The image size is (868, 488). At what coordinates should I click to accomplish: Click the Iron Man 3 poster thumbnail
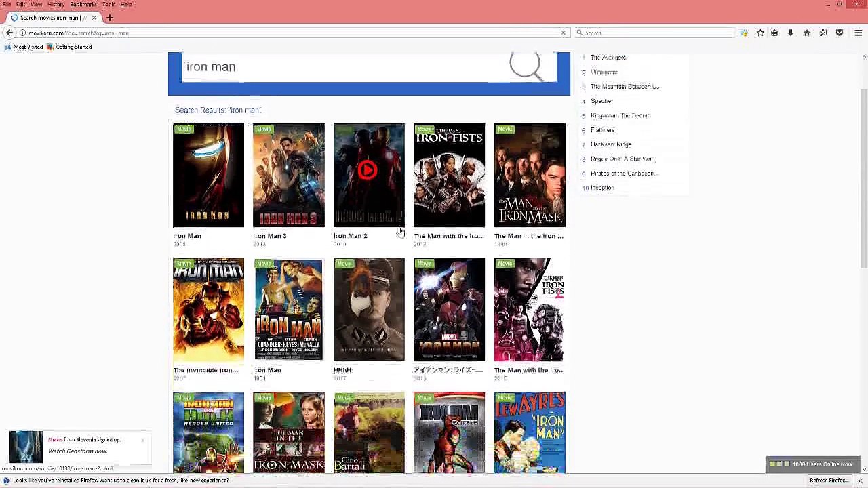pos(288,175)
